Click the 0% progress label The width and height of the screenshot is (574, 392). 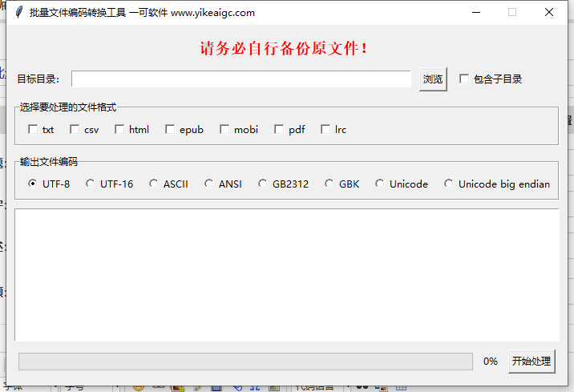[491, 362]
